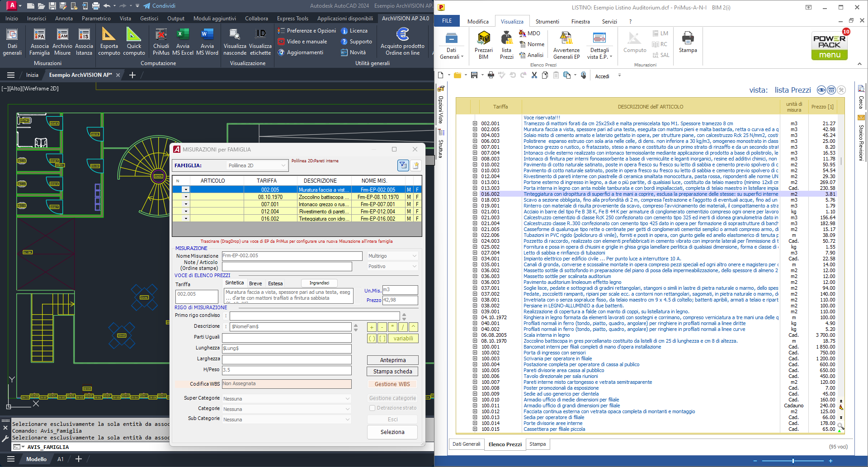
Task: Toggle expand box for tariffa 002.001
Action: [x=475, y=123]
